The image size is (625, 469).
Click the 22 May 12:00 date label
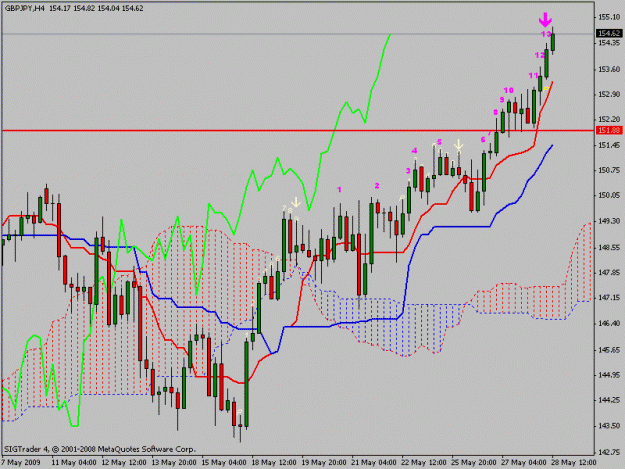click(x=424, y=462)
